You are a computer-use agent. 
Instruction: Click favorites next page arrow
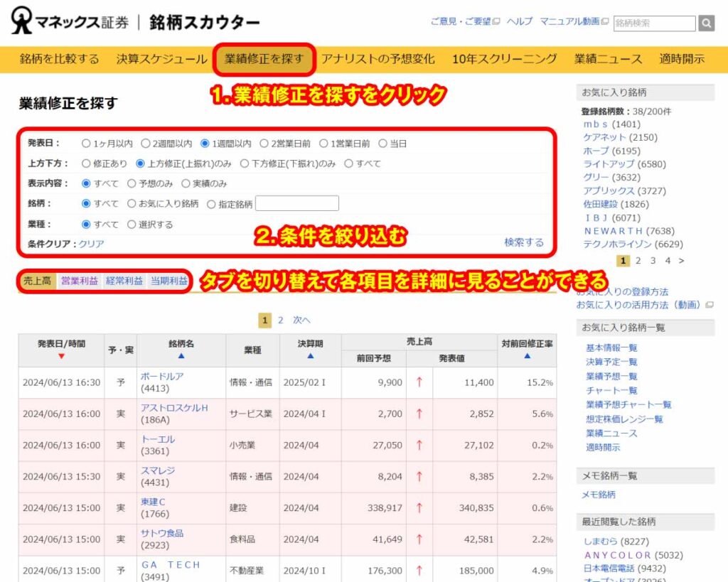point(681,261)
